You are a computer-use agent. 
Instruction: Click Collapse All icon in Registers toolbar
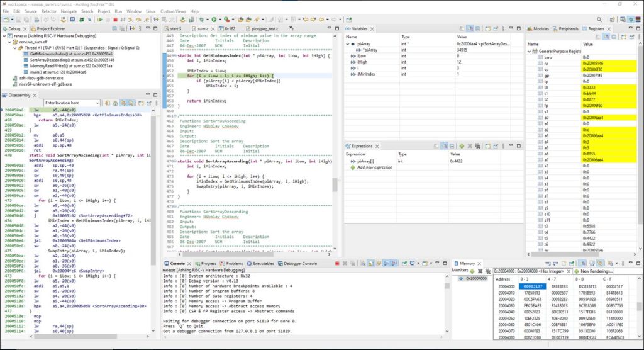614,37
